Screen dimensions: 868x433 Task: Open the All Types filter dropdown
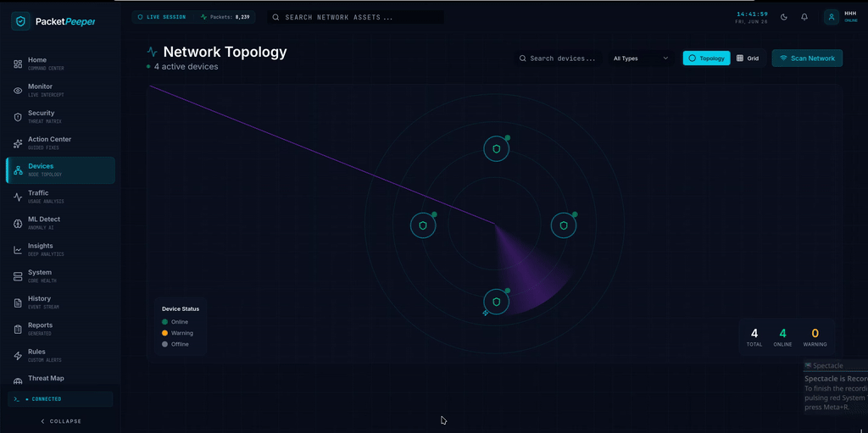641,58
